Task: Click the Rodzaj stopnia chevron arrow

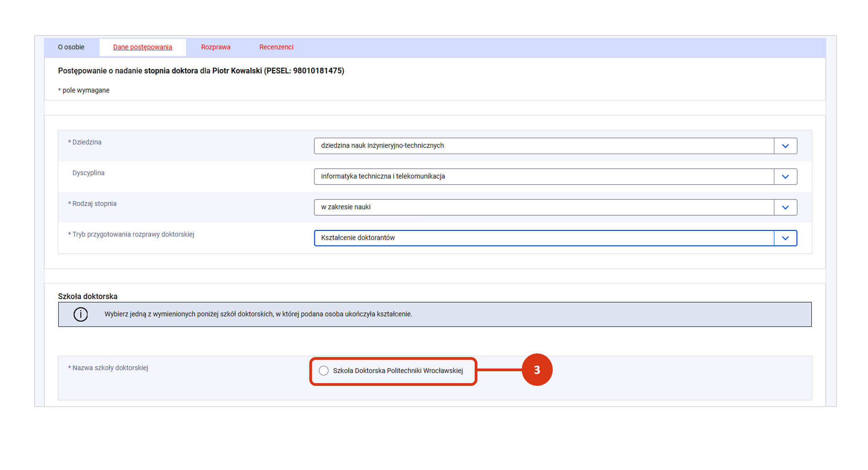Action: click(x=785, y=207)
